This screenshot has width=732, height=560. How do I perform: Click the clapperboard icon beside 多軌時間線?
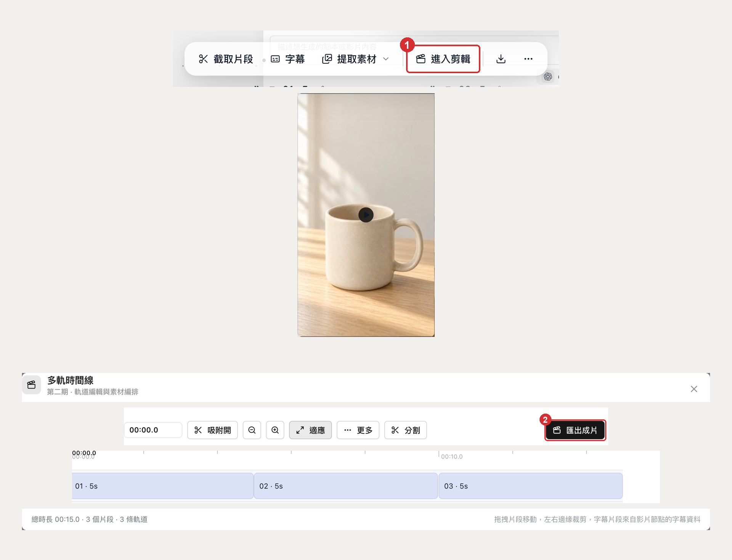(x=32, y=385)
